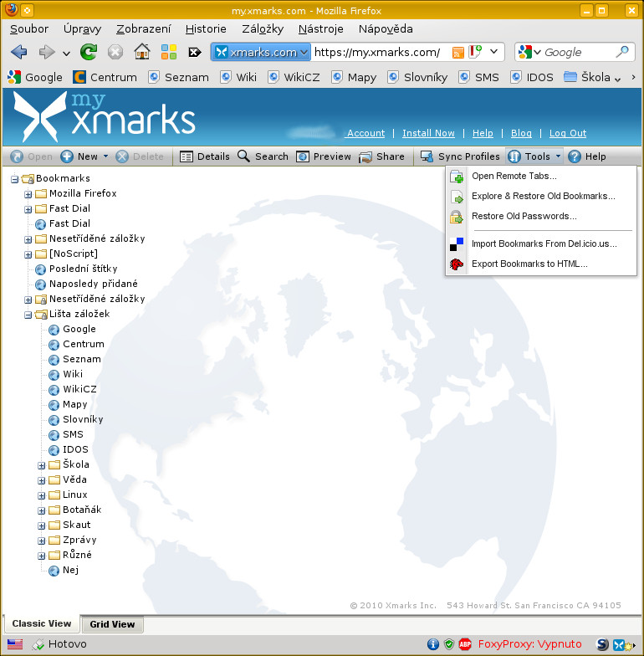The image size is (644, 656).
Task: Click the Open toolbar button
Action: point(32,156)
